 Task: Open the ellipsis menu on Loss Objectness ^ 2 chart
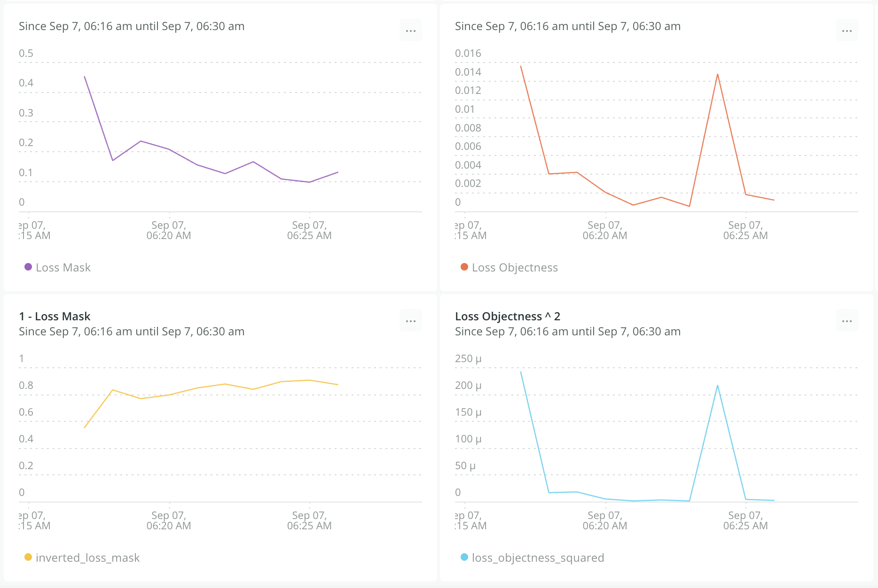(847, 321)
